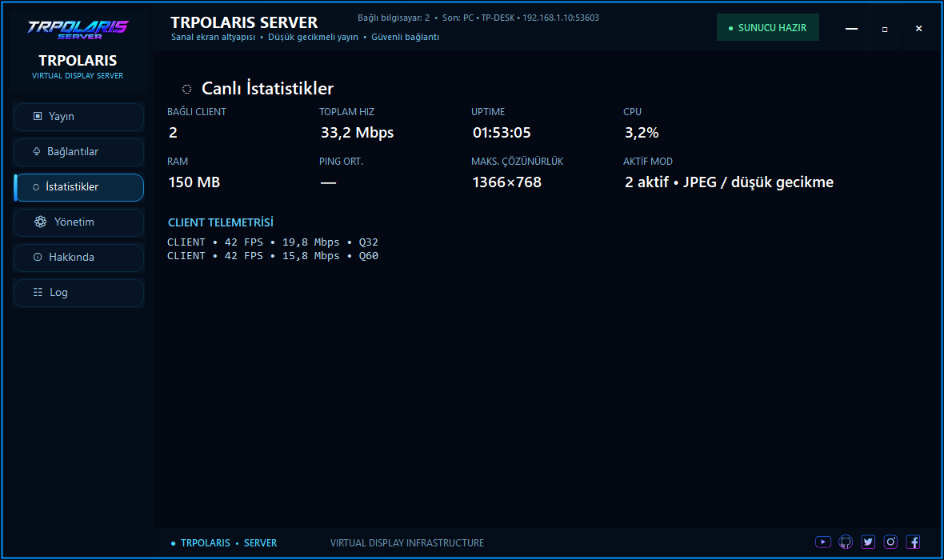Click the Yayın square icon
This screenshot has height=560, width=944.
point(38,116)
